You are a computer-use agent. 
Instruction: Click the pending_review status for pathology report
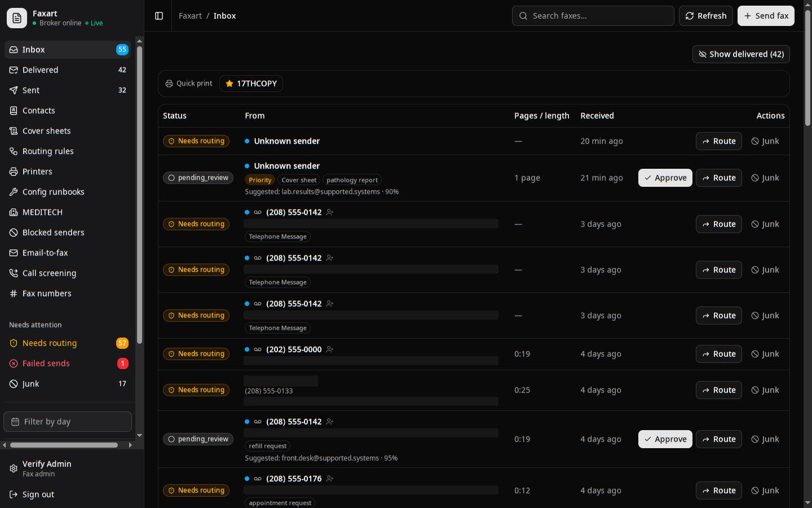click(x=198, y=178)
